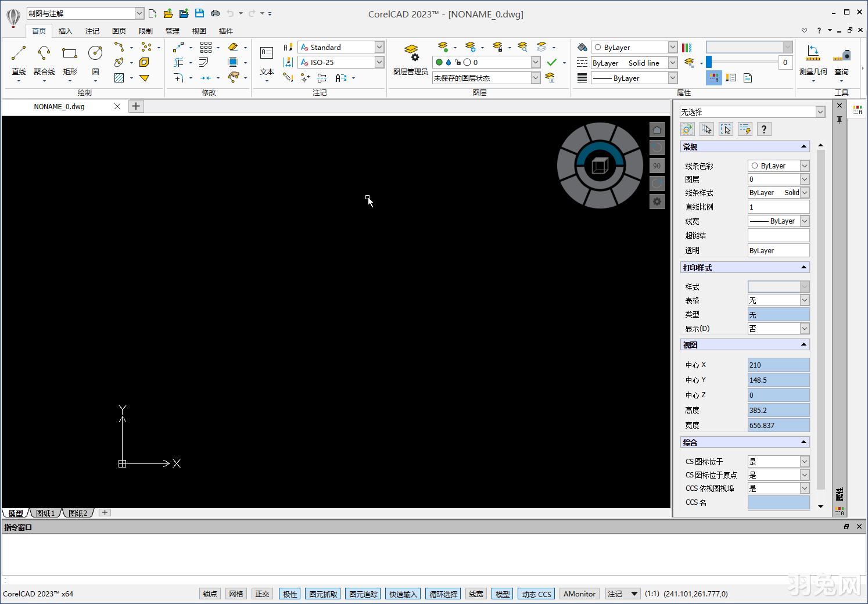
Task: Open the ISO-25 dimension style dropdown
Action: click(x=378, y=62)
